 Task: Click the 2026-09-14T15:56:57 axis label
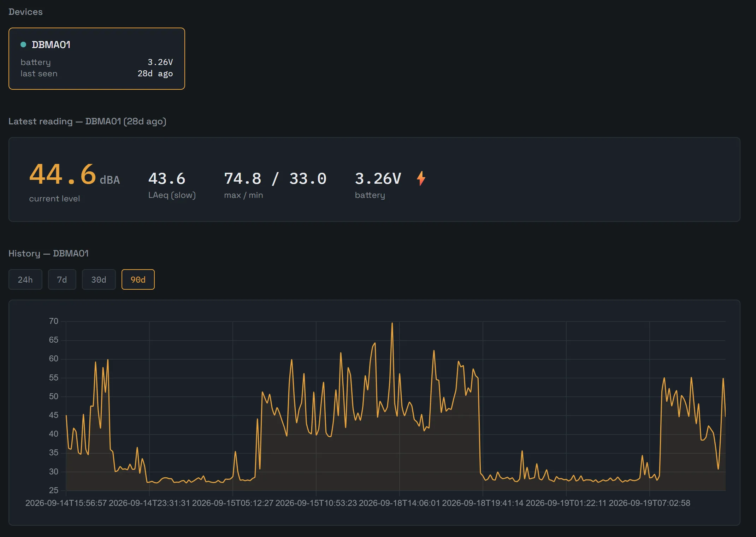coord(66,503)
